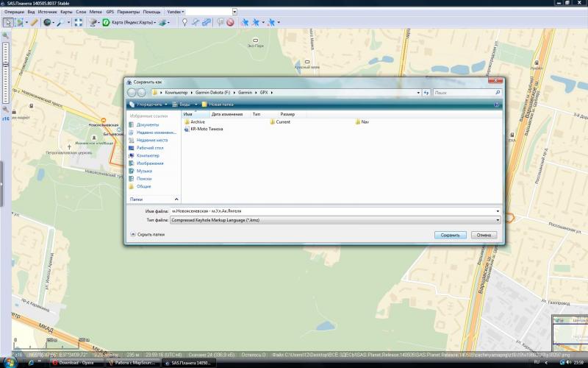Screen dimensions: 588x368
Task: Click the globe source icon
Action: 47,23
